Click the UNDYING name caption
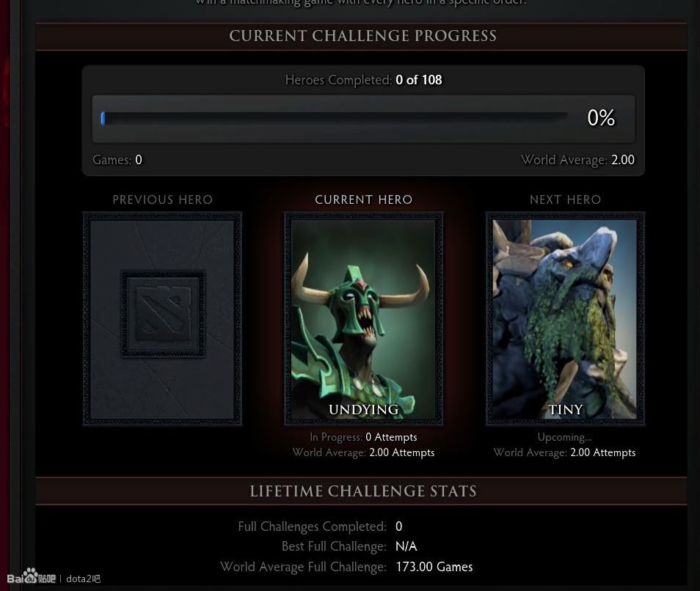The image size is (700, 591). point(363,409)
